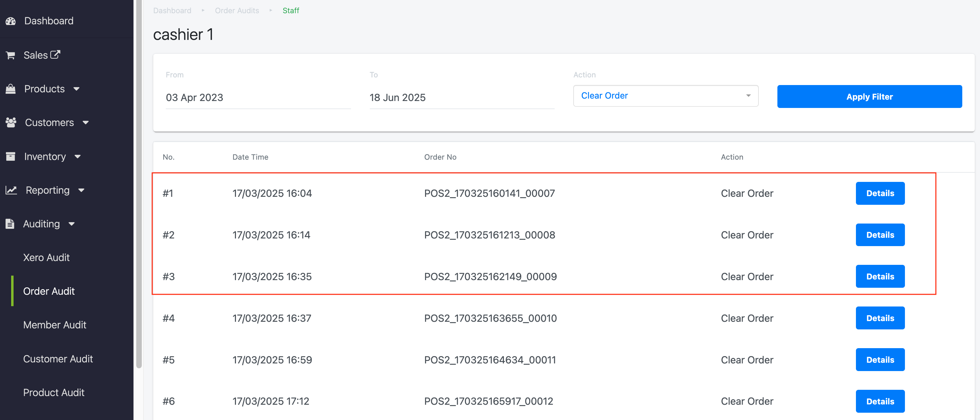Open the Member Audit page
The image size is (980, 420).
click(x=55, y=325)
